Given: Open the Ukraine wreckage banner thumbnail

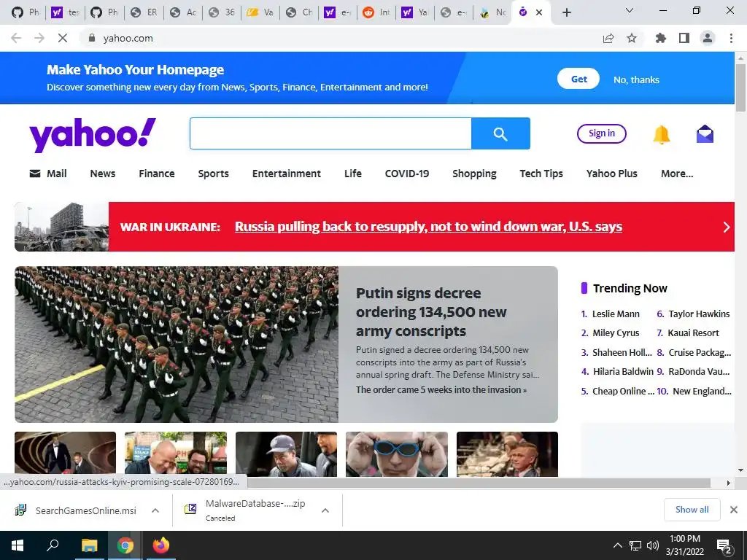Looking at the screenshot, I should pyautogui.click(x=61, y=227).
